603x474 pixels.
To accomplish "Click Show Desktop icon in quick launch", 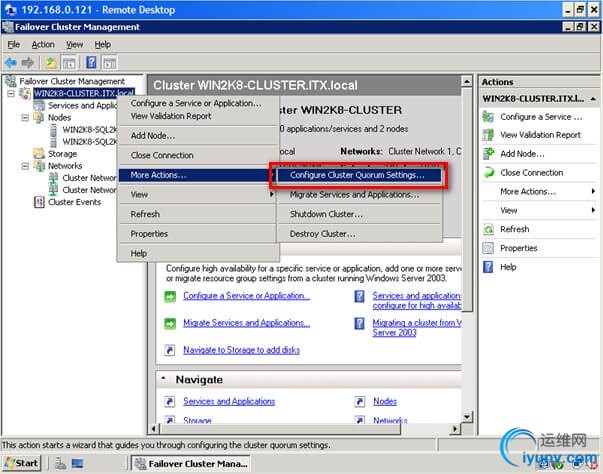I will click(x=78, y=464).
